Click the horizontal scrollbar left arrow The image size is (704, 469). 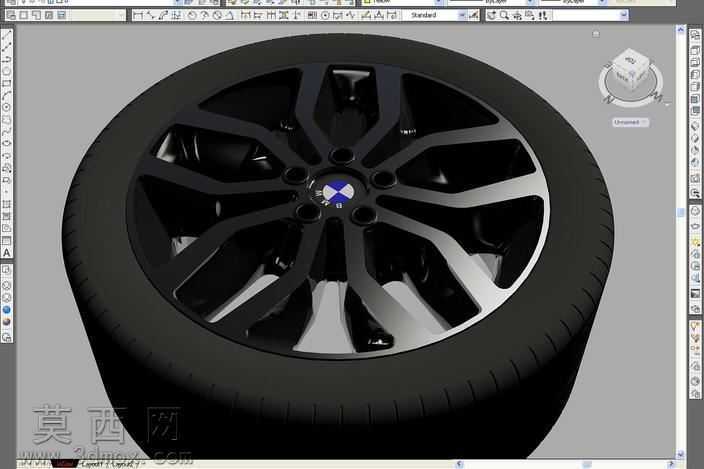[459, 464]
